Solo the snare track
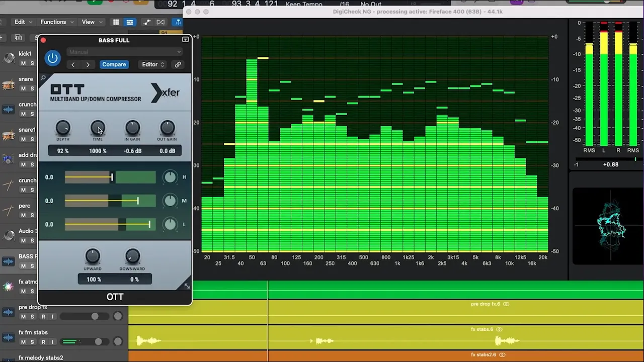Image resolution: width=644 pixels, height=362 pixels. click(32, 88)
